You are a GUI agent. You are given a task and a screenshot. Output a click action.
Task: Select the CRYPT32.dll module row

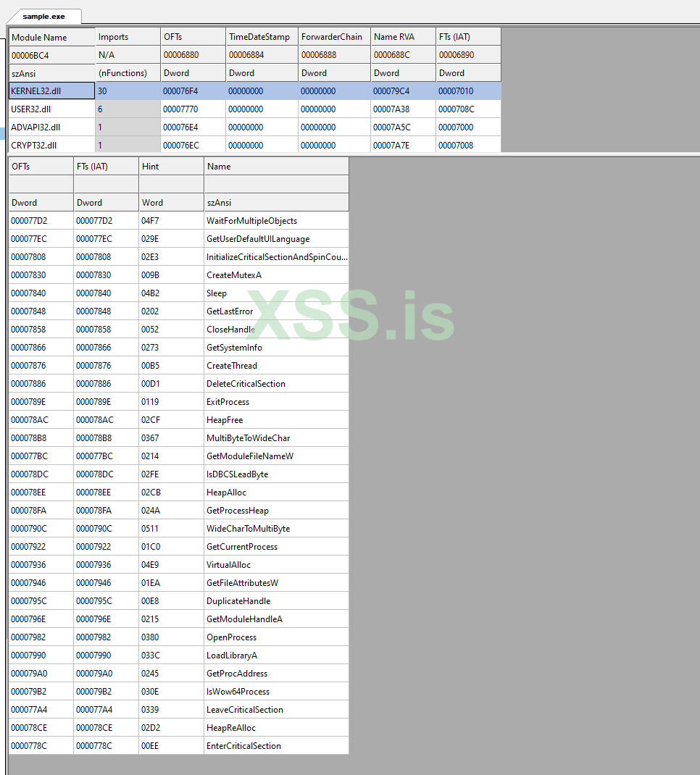pos(254,146)
